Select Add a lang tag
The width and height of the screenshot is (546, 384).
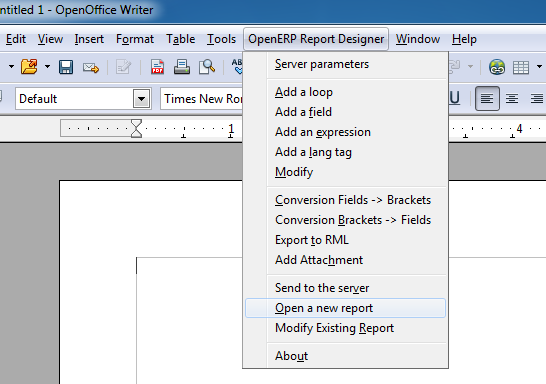[x=345, y=152]
